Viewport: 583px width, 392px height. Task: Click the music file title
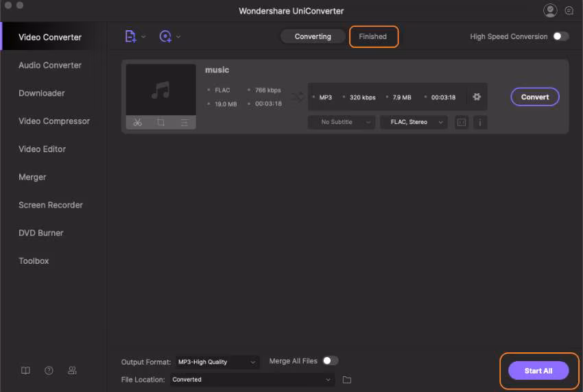coord(217,70)
